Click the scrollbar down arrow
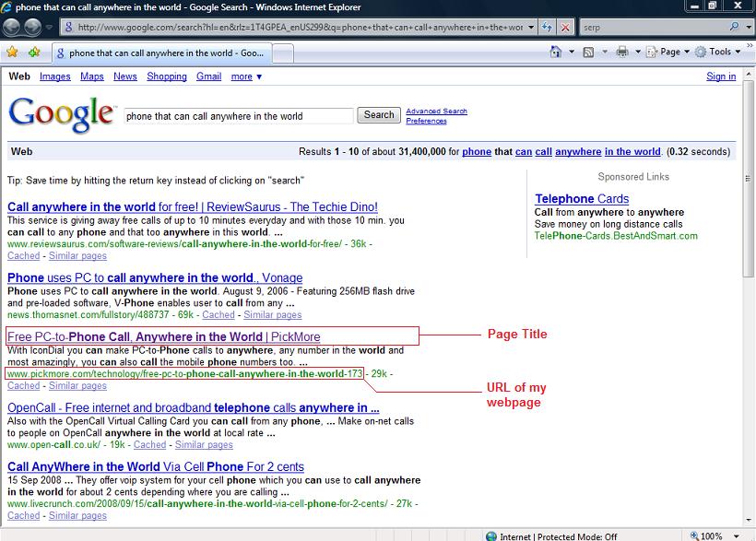Screen dimensions: 756x541 pos(749,521)
